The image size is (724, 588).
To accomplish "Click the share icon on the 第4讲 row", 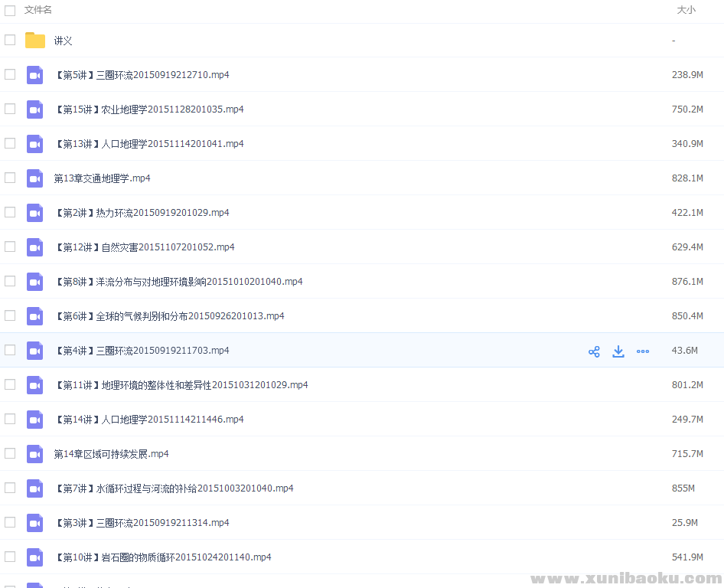I will coord(594,351).
